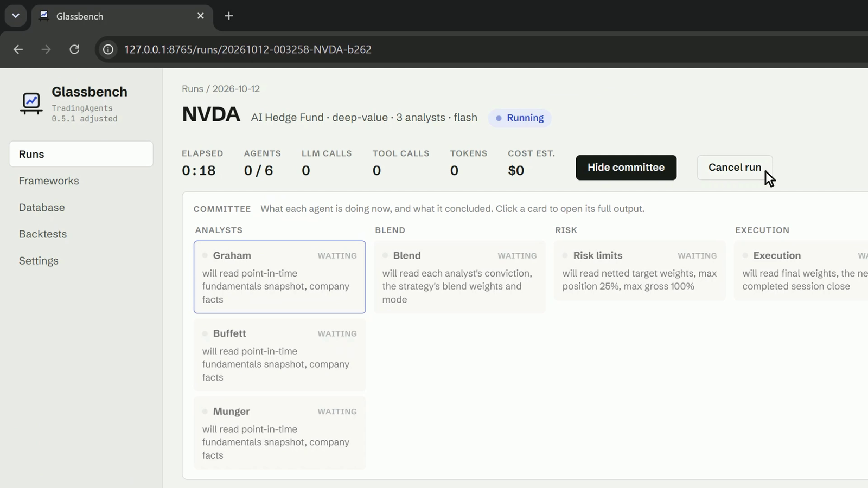The image size is (868, 488).
Task: Click the URL address bar field
Action: [x=483, y=49]
